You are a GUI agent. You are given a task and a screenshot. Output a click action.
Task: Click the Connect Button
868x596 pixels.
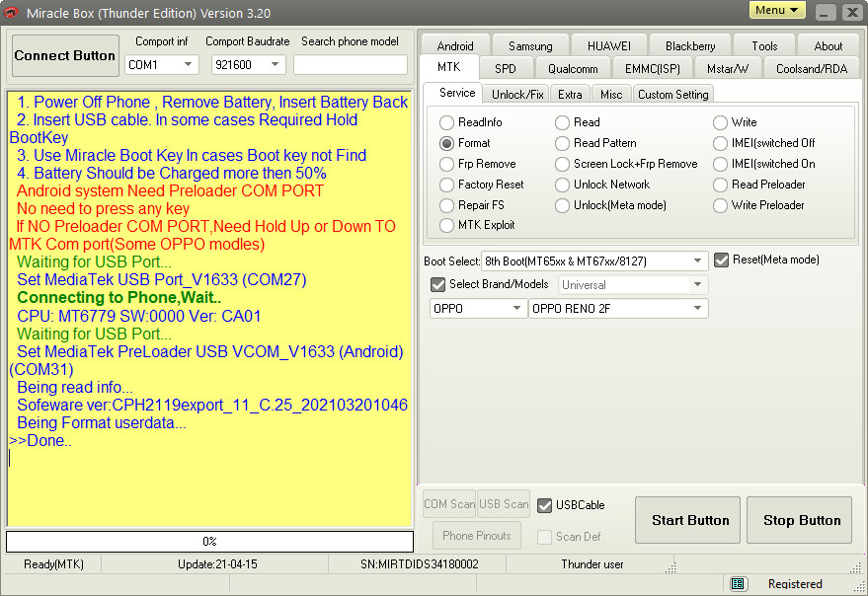coord(65,55)
